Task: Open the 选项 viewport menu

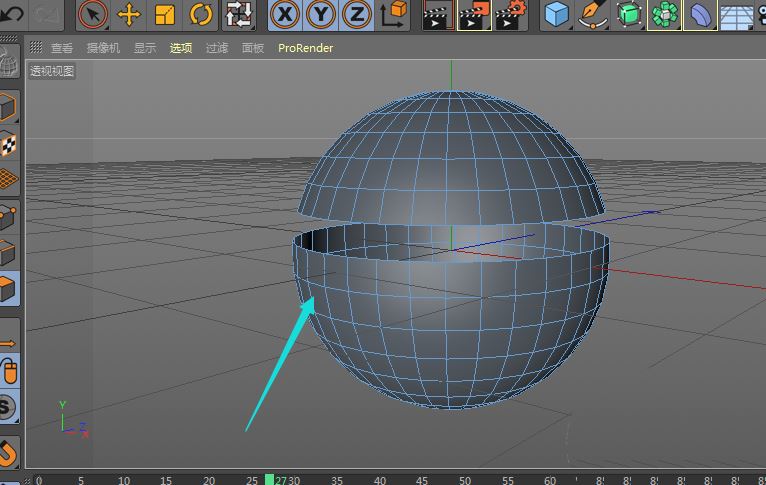Action: (x=180, y=48)
